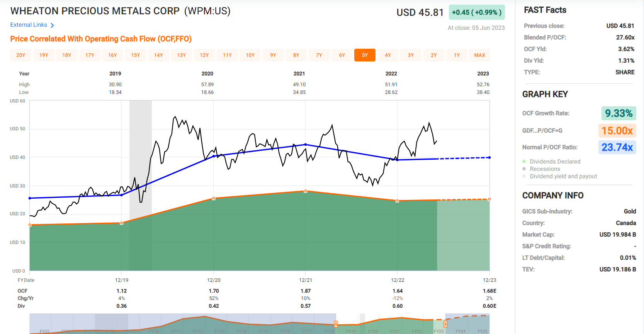Click the OCF 1.68E estimate value
Image resolution: width=644 pixels, height=334 pixels.
(489, 291)
